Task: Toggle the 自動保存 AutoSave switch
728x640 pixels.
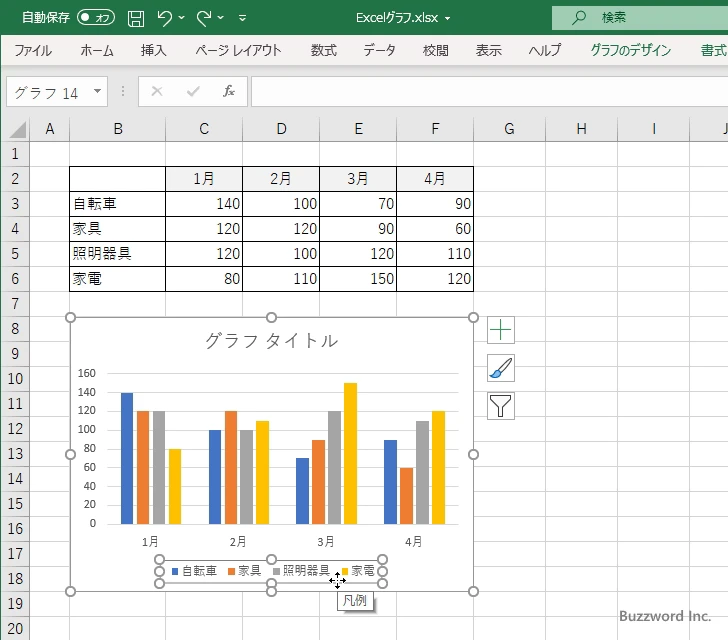Action: coord(96,18)
